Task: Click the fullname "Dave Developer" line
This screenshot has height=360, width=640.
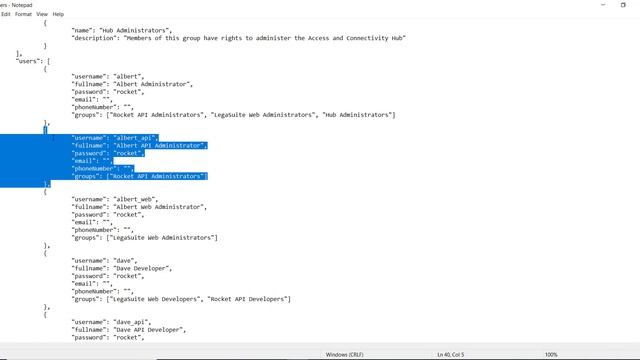Action: point(122,268)
